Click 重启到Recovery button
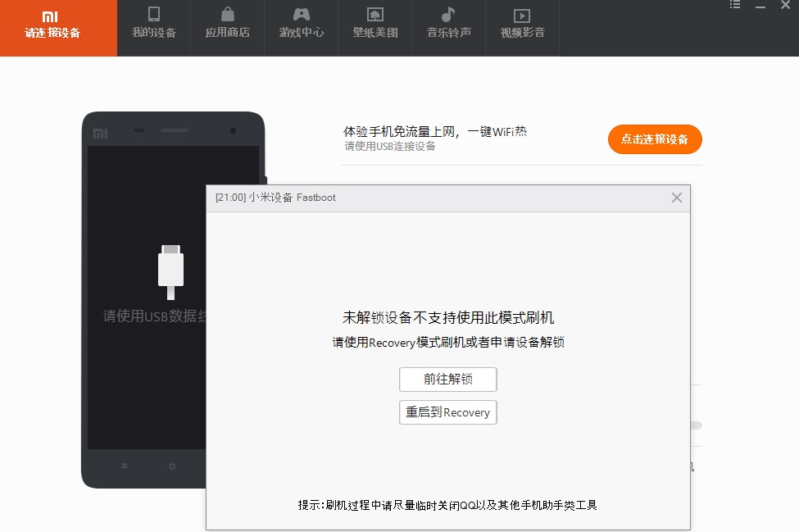Image resolution: width=799 pixels, height=532 pixels. tap(447, 412)
